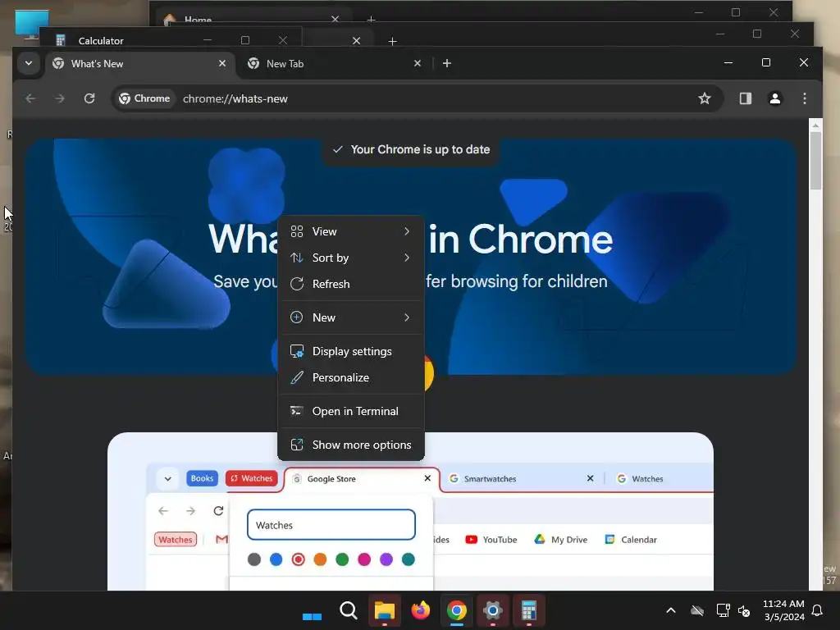Select Display settings in context menu
Screen dimensions: 840x630
[351, 351]
